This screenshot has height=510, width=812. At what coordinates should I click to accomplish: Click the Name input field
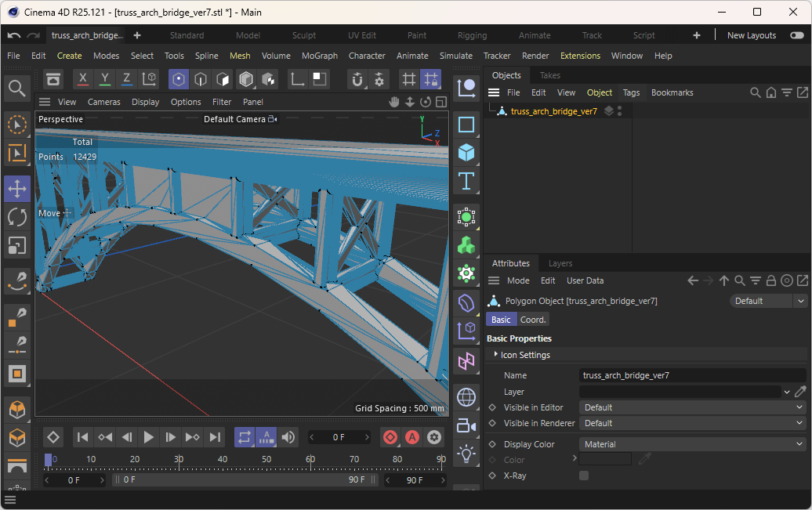[692, 375]
